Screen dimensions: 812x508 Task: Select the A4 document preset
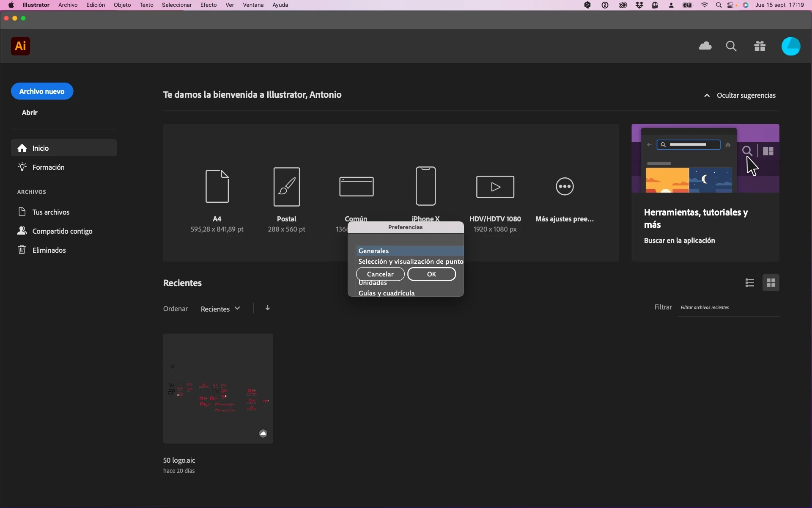tap(217, 187)
